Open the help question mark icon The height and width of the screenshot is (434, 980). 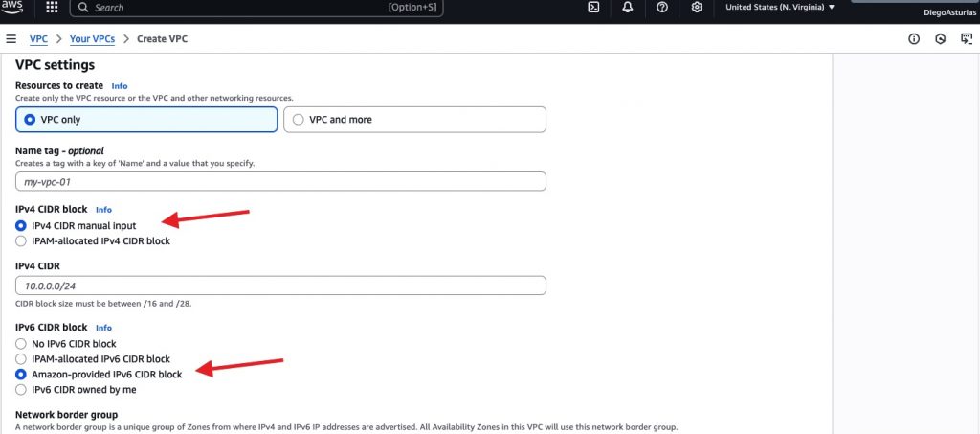click(662, 7)
